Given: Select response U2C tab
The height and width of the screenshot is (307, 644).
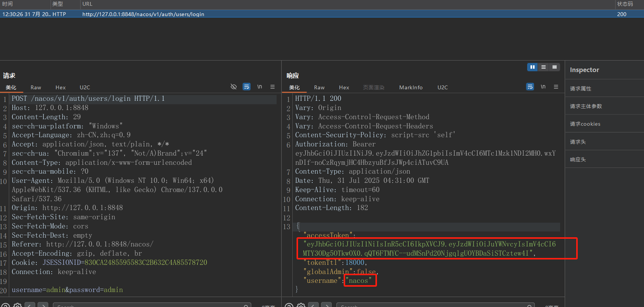Looking at the screenshot, I should point(442,87).
